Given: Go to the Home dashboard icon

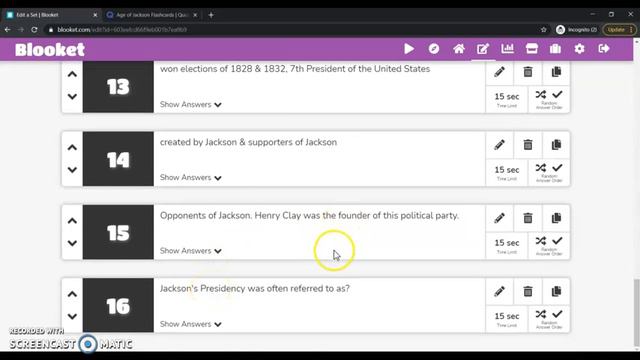Looking at the screenshot, I should click(x=459, y=49).
